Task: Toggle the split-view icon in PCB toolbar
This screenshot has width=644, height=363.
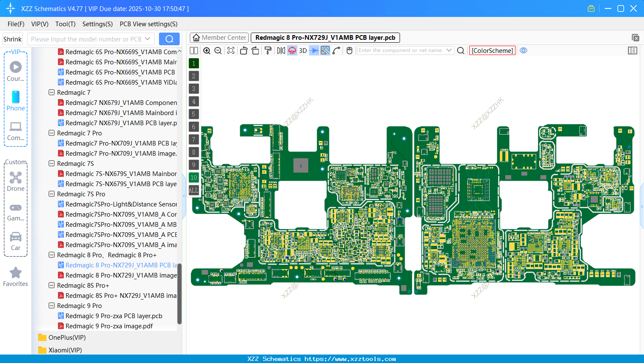Action: point(194,50)
